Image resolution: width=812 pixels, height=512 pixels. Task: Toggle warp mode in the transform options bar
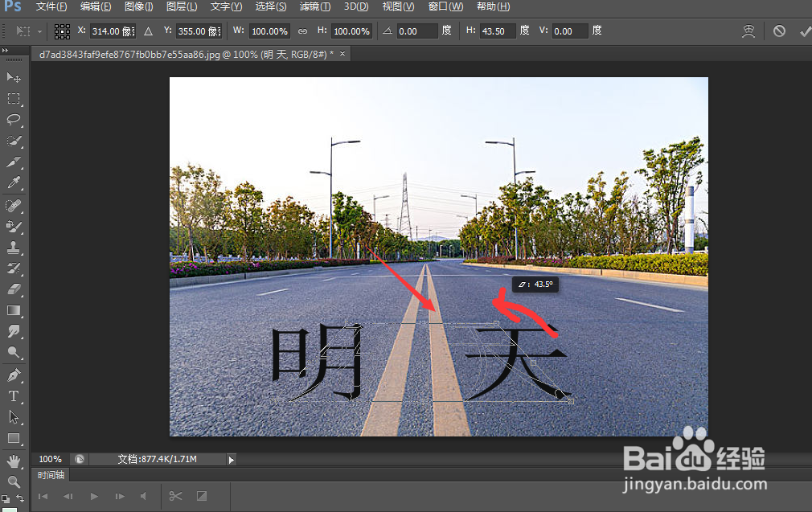(748, 31)
